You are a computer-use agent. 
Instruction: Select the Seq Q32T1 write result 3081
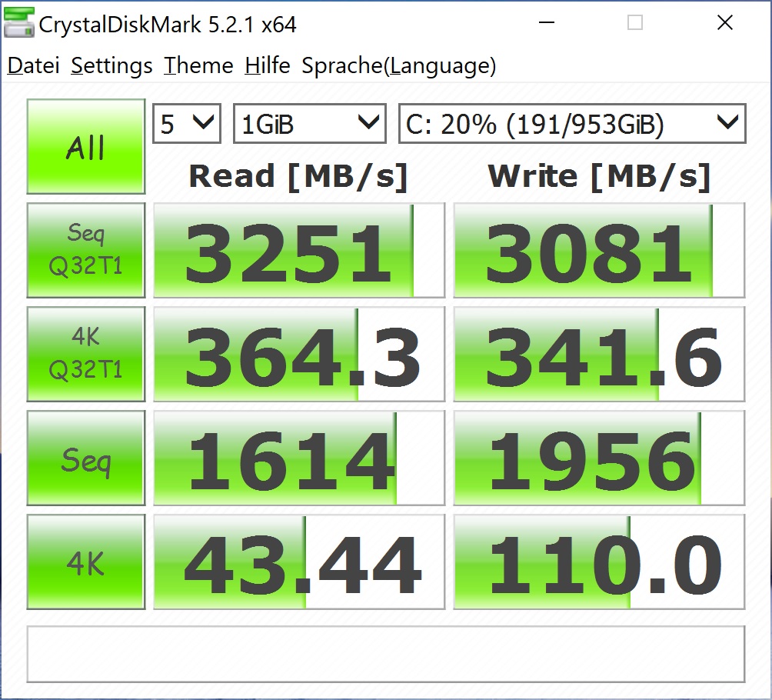(x=599, y=250)
